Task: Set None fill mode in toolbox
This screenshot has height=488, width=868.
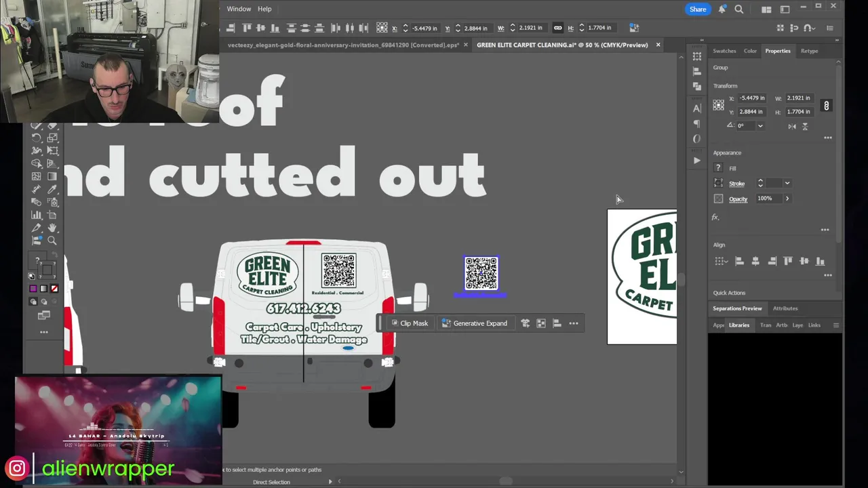Action: coord(55,289)
